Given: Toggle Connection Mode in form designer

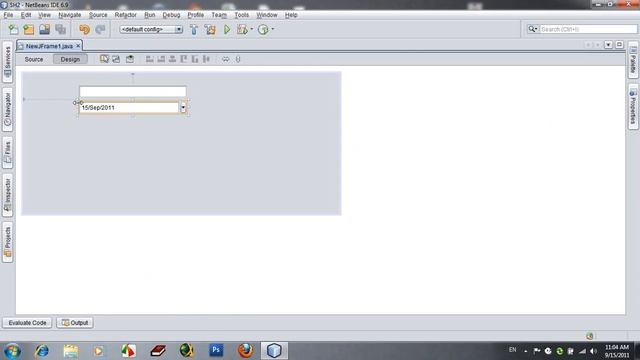Looking at the screenshot, I should point(116,59).
